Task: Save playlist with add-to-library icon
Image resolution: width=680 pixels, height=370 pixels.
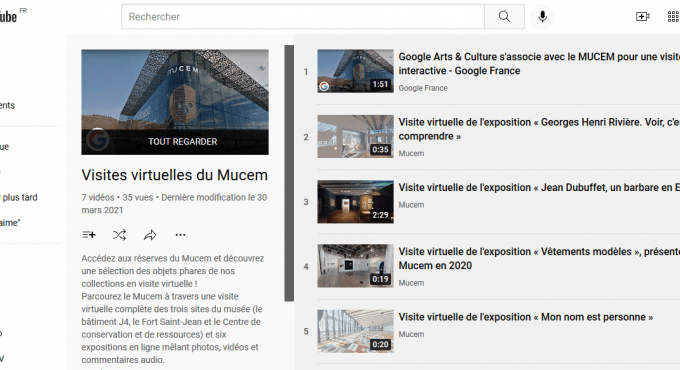Action: [89, 235]
